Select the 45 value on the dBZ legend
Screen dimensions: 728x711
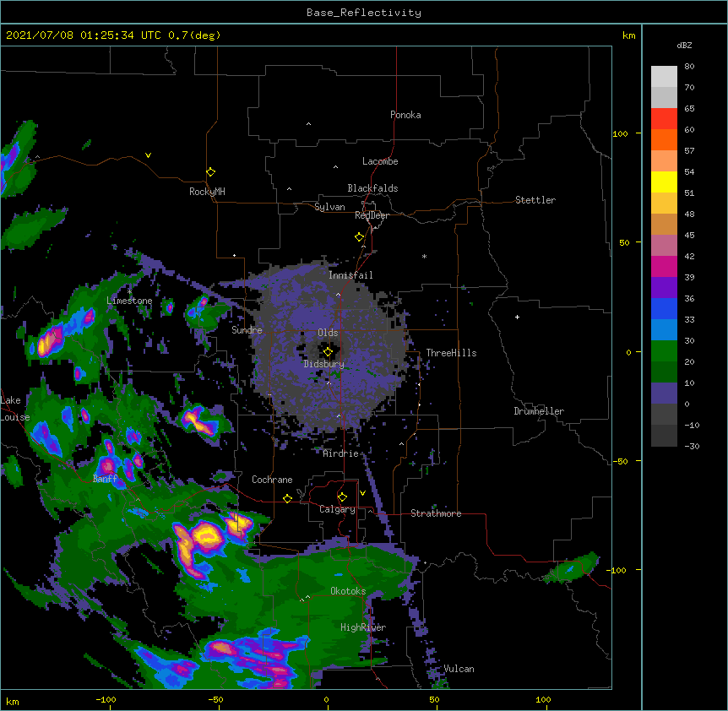689,235
